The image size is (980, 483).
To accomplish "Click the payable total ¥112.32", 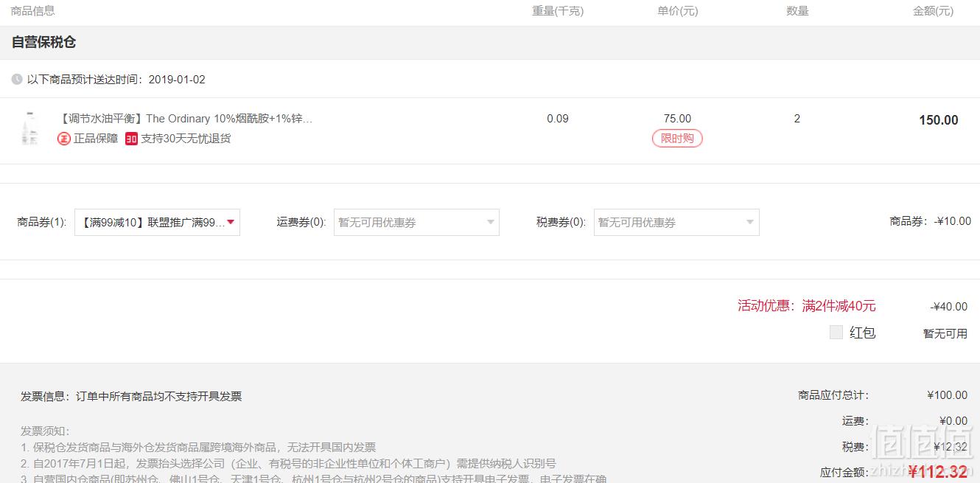I will [938, 472].
